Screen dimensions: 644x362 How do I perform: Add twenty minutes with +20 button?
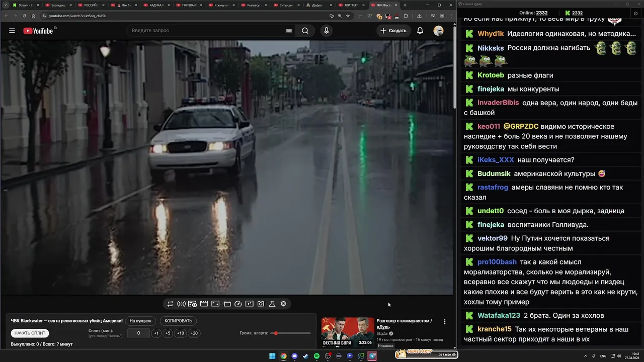point(194,333)
